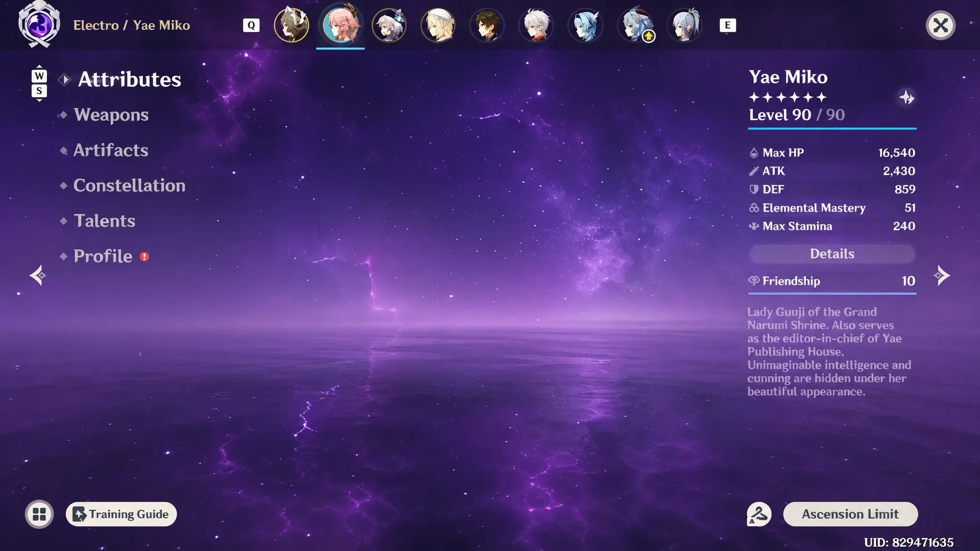Click the Electro element emblem icon
980x551 pixels.
39,24
